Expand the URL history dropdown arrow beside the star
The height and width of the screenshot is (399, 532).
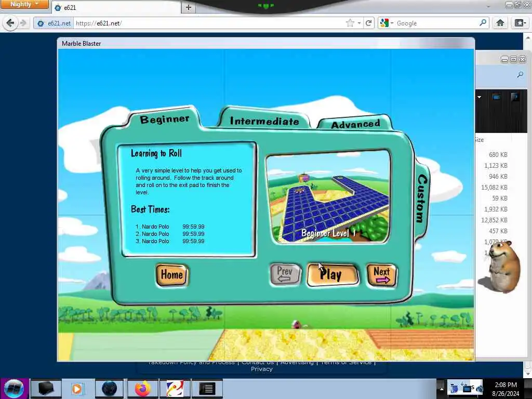tap(359, 23)
